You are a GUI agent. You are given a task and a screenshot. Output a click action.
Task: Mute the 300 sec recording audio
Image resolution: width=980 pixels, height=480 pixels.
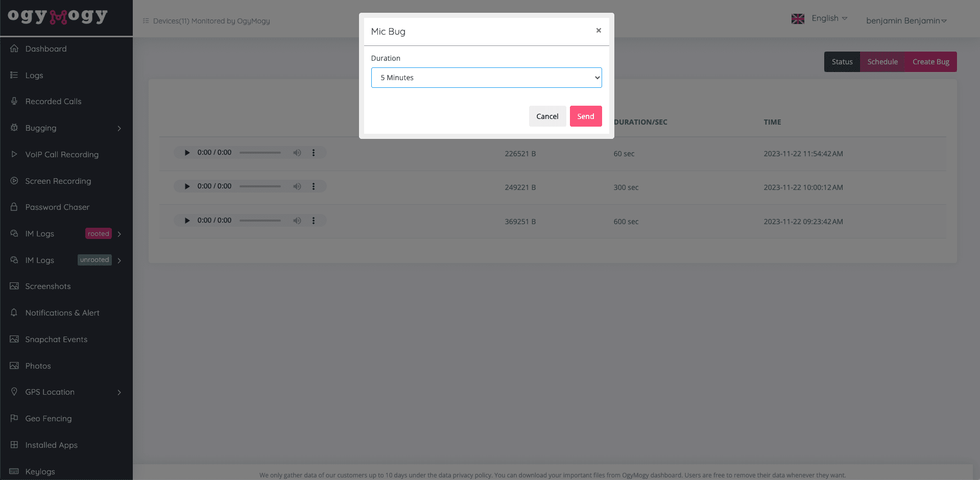(x=297, y=186)
